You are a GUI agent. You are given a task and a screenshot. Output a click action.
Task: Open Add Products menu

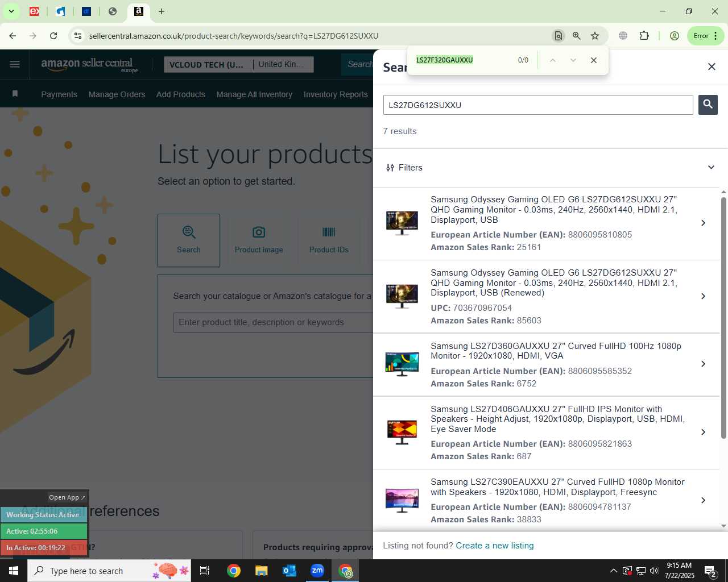(x=181, y=94)
